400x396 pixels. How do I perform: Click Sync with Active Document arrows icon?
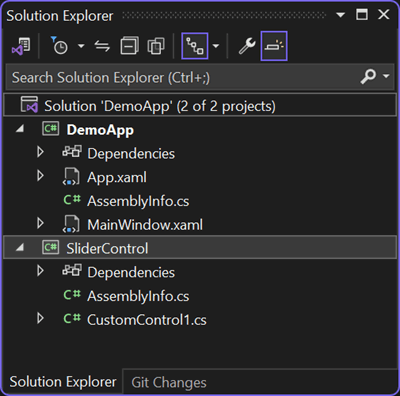102,46
